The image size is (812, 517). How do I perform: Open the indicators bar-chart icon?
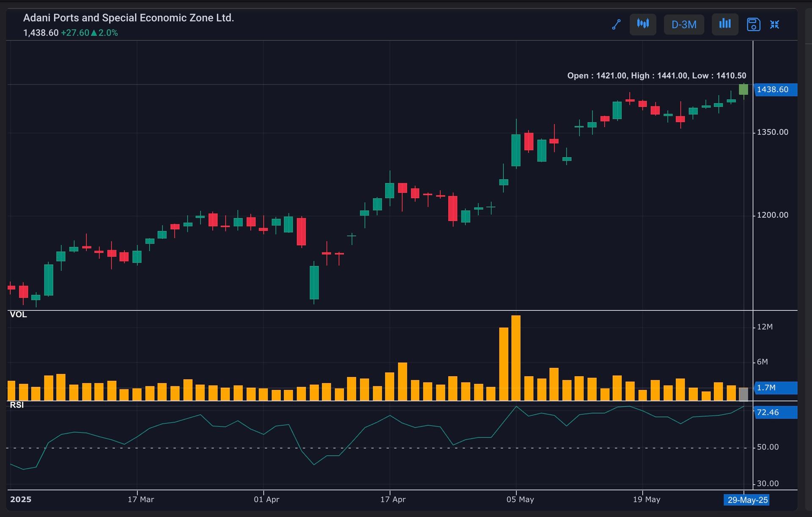click(725, 24)
